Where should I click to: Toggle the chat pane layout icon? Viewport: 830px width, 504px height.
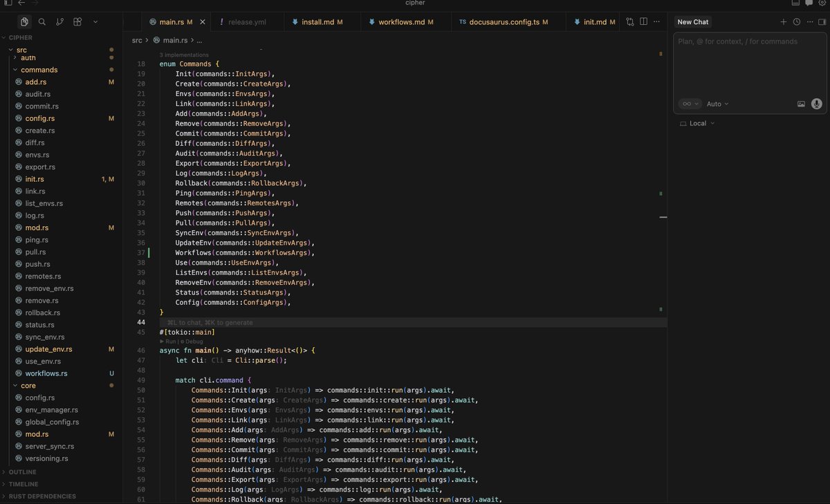point(823,22)
